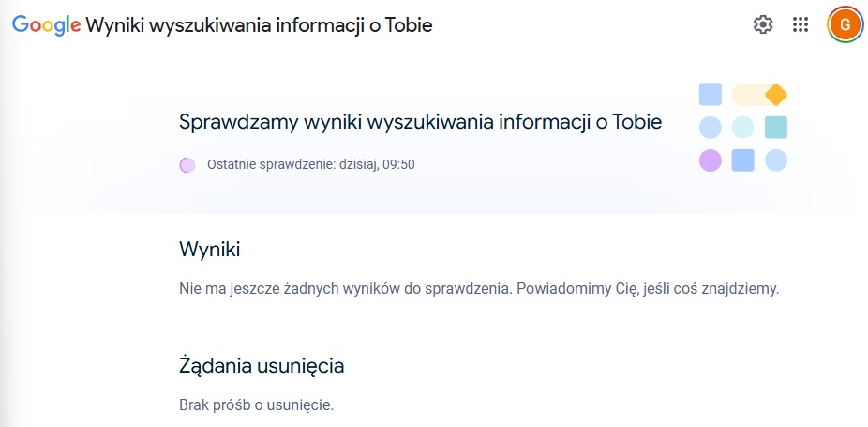Click the Google logo
The width and height of the screenshot is (868, 427).
46,25
